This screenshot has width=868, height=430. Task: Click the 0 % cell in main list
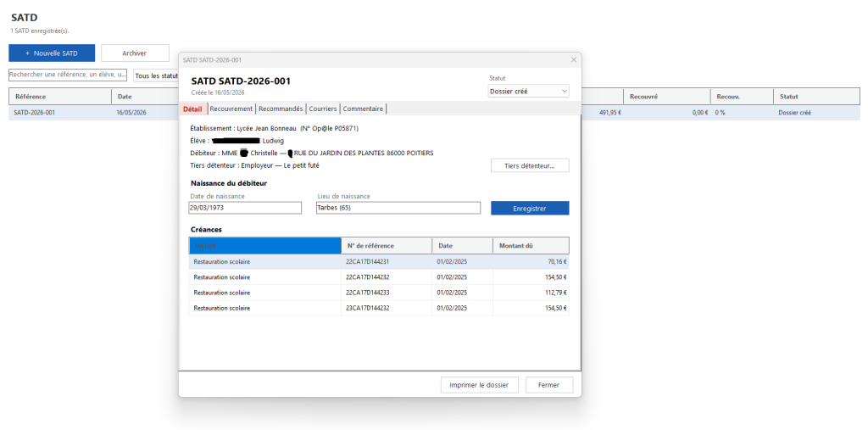pyautogui.click(x=742, y=113)
